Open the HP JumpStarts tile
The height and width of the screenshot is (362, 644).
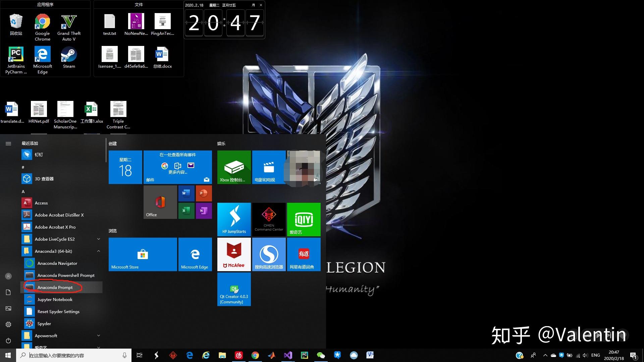click(x=234, y=220)
